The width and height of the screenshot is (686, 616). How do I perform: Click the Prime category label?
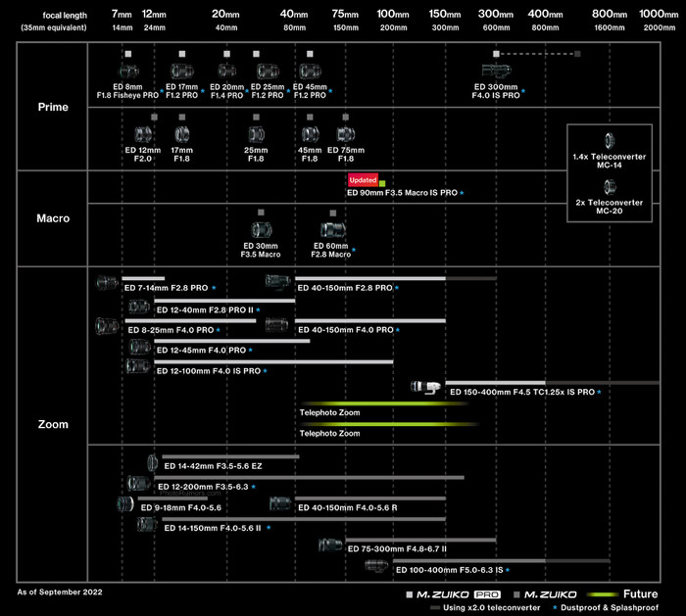pyautogui.click(x=53, y=107)
